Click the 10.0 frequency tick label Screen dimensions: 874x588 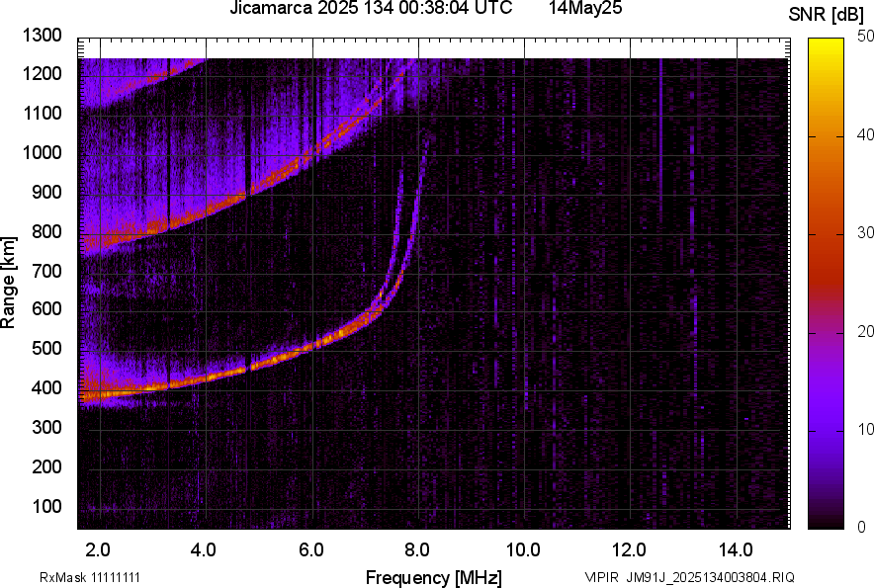click(x=523, y=550)
